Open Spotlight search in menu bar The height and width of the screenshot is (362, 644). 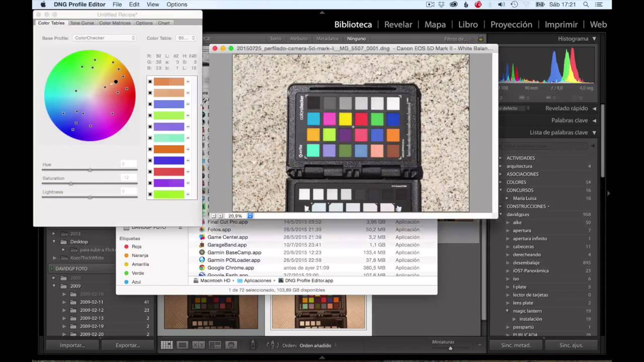coord(586,5)
